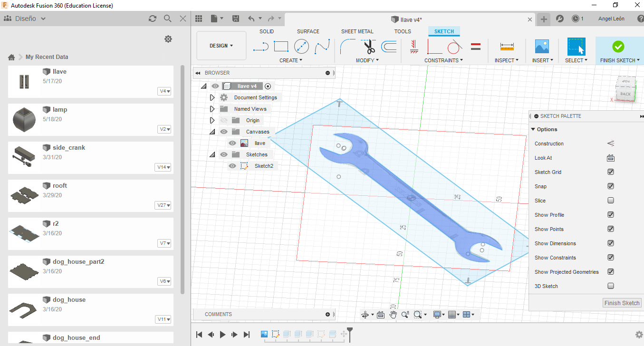The width and height of the screenshot is (644, 346).
Task: Choose the Offset modify tool
Action: point(389,47)
